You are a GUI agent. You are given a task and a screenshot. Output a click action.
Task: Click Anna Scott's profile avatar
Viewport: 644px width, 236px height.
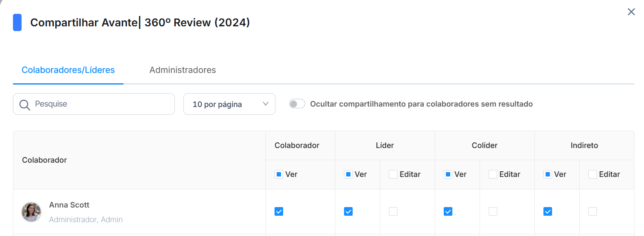coord(32,212)
